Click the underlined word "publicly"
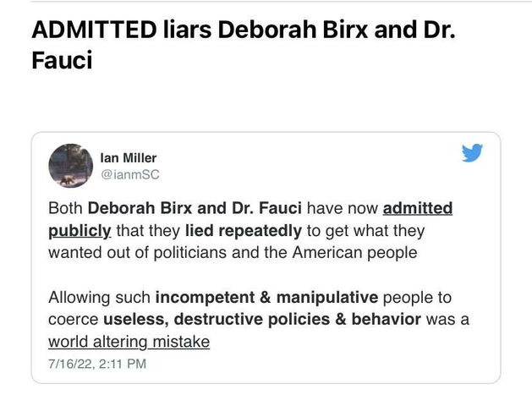Image resolution: width=532 pixels, height=417 pixels. [80, 231]
